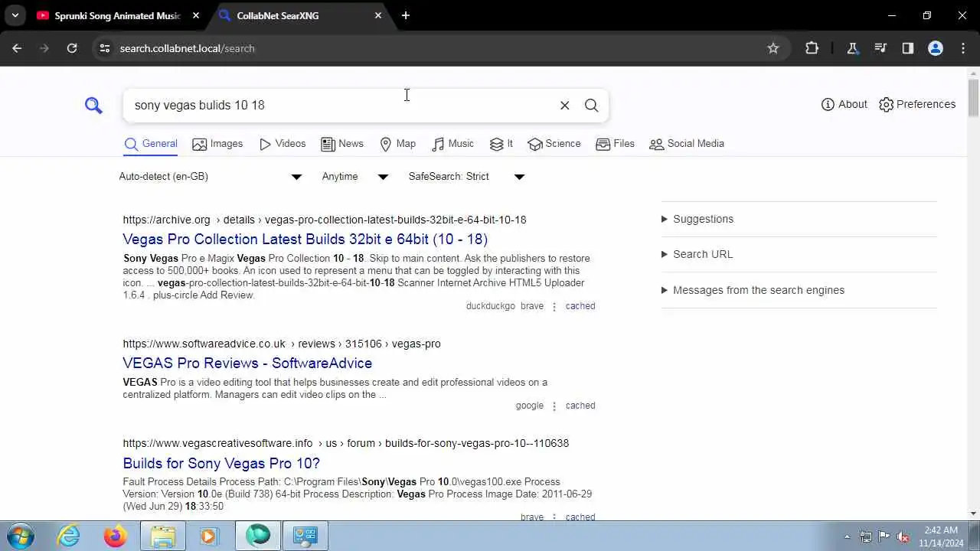Switch to the Map tab
Image resolution: width=980 pixels, height=551 pixels.
[x=397, y=144]
